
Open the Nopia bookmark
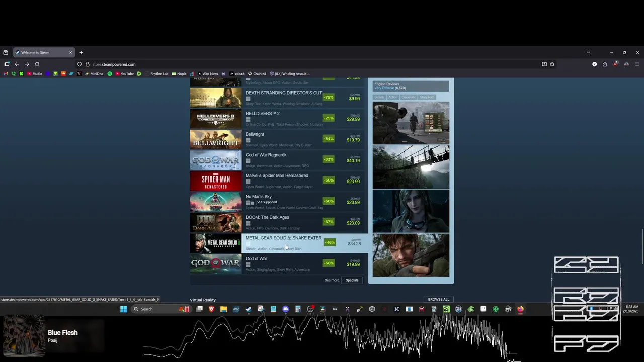[x=179, y=74]
